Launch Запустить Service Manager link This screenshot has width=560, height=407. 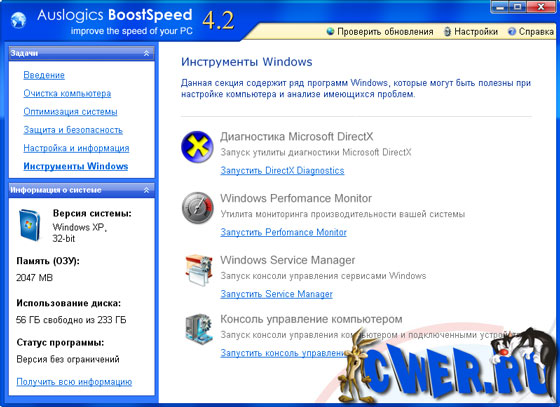276,294
